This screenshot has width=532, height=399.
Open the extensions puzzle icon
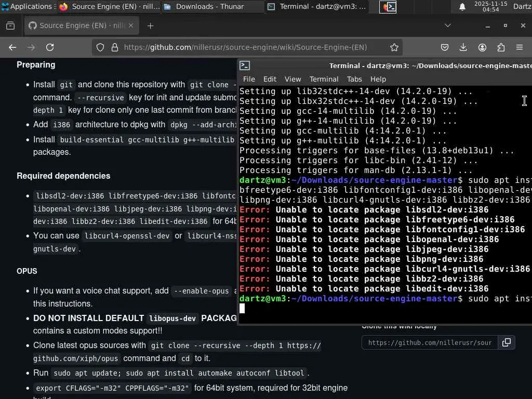pyautogui.click(x=501, y=47)
